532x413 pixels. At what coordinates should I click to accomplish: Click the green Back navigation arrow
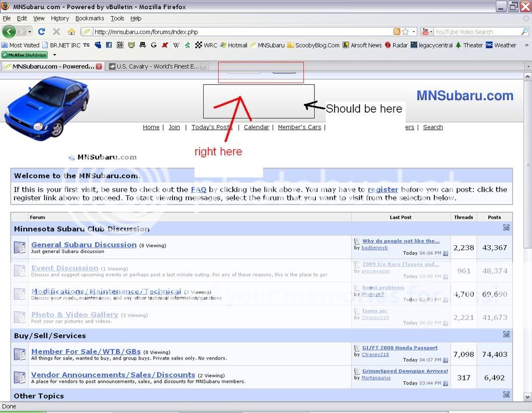pos(9,32)
